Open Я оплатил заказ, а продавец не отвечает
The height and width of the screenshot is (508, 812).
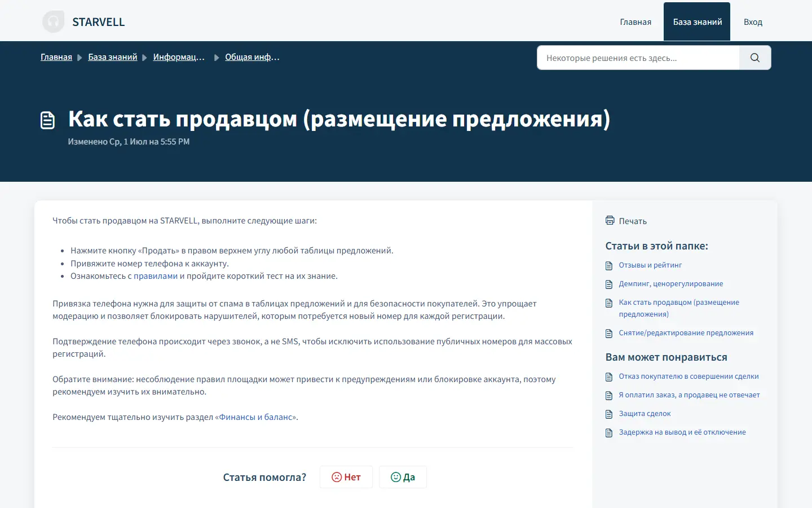click(689, 395)
